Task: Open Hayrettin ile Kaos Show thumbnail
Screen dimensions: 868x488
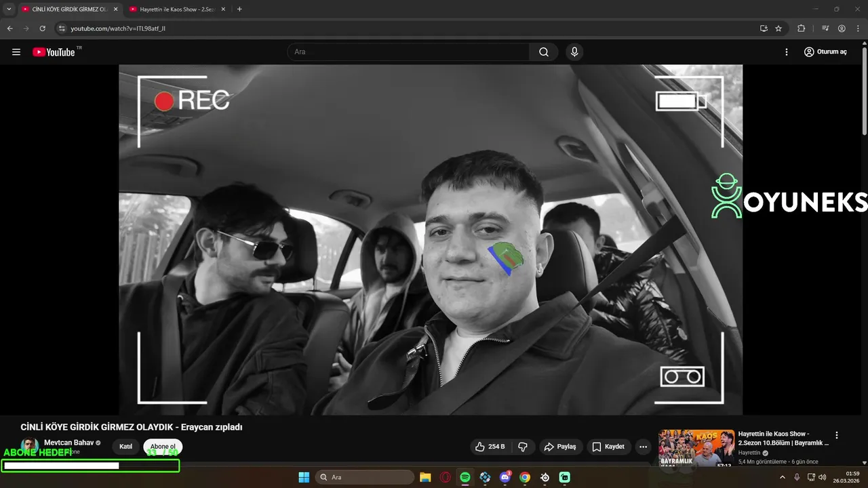Action: point(696,447)
